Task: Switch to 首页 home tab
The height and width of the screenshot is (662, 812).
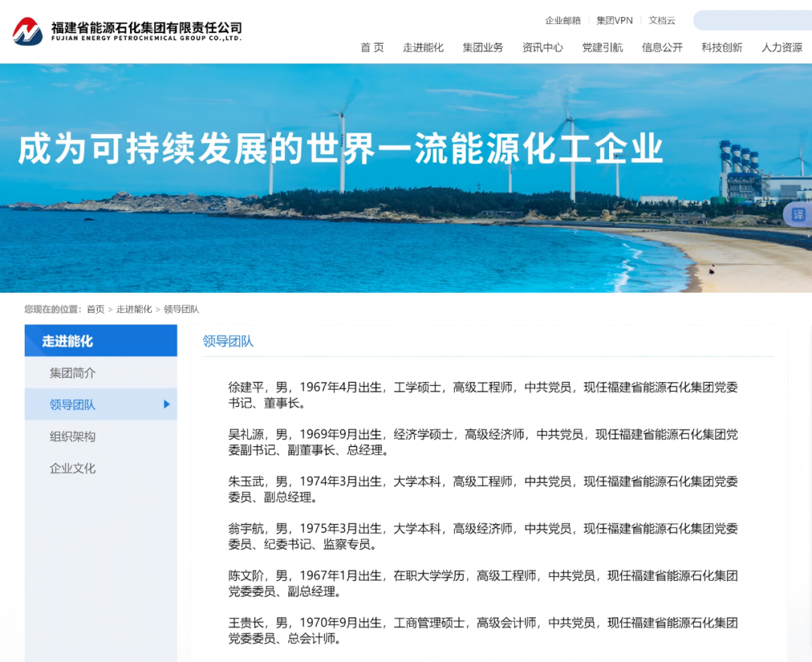Action: (x=371, y=47)
